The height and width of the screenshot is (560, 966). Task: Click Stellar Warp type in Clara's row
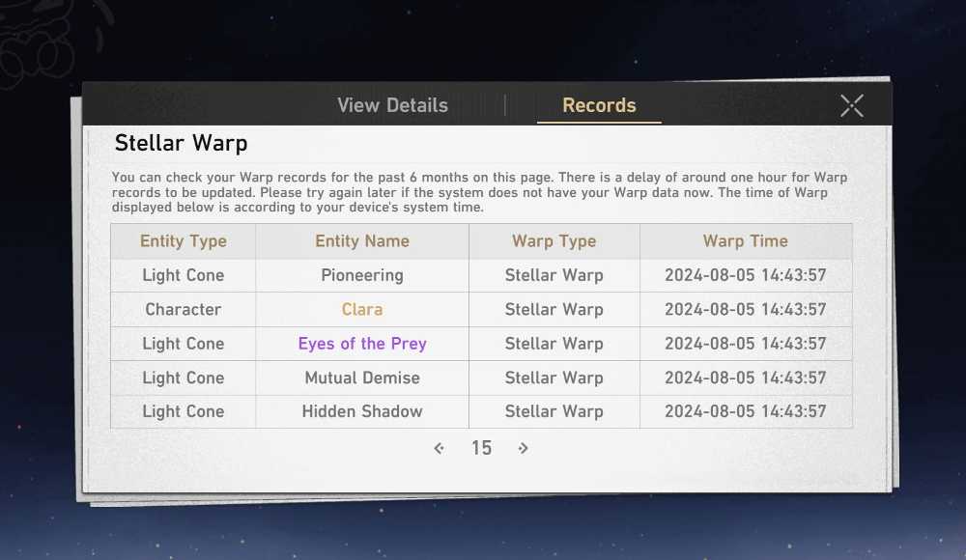pyautogui.click(x=554, y=309)
